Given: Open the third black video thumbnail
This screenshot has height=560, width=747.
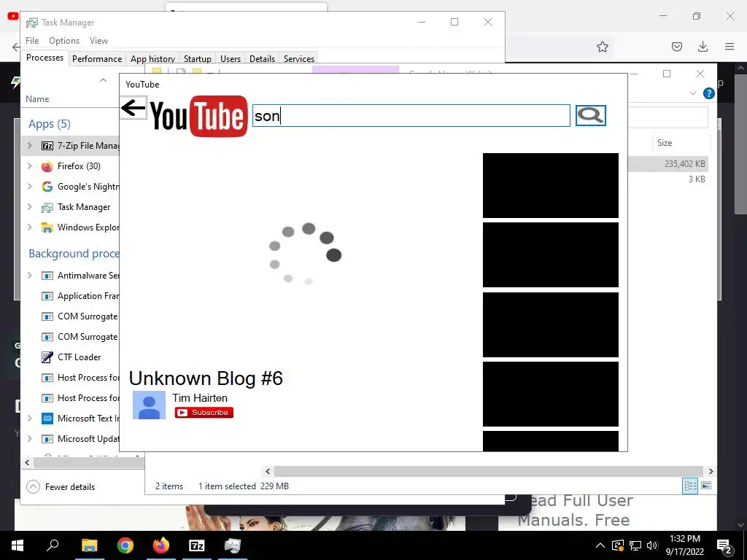Looking at the screenshot, I should tap(551, 324).
